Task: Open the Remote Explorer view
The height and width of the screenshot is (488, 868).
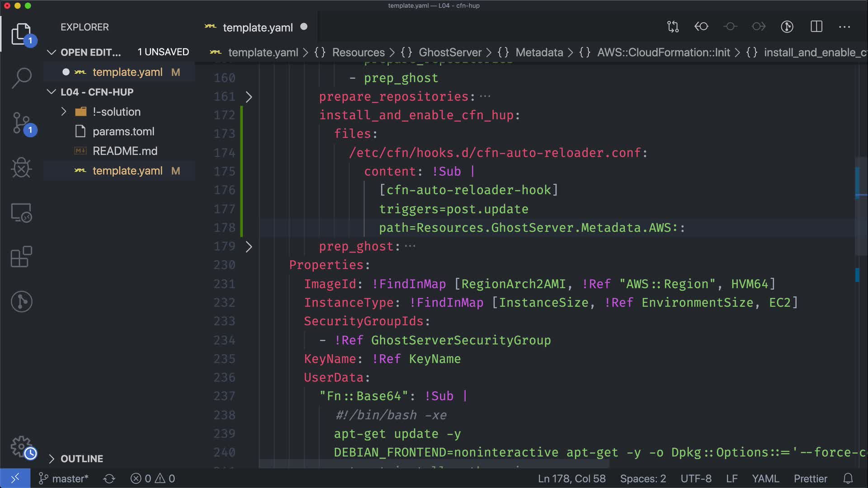Action: point(21,213)
